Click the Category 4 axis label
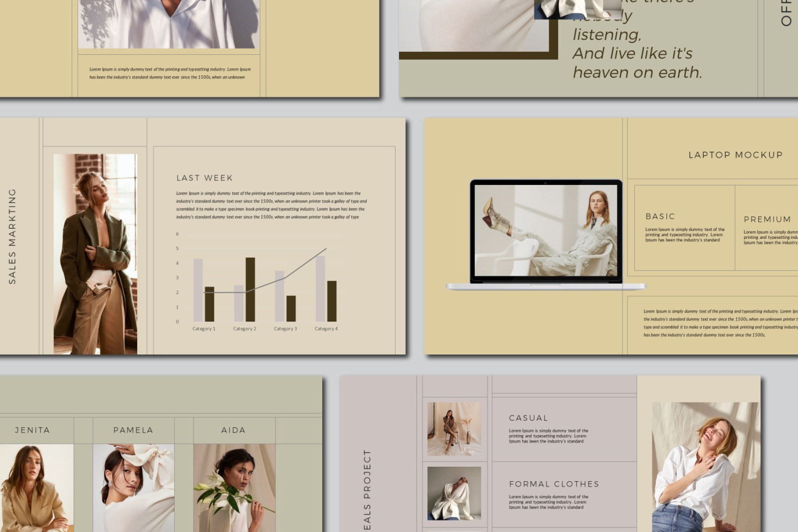This screenshot has width=798, height=532. click(x=326, y=329)
